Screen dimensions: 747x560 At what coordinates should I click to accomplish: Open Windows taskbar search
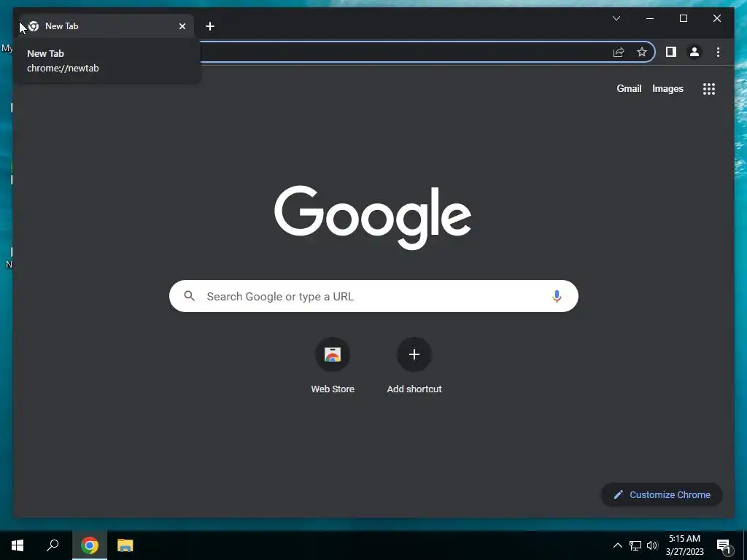53,545
